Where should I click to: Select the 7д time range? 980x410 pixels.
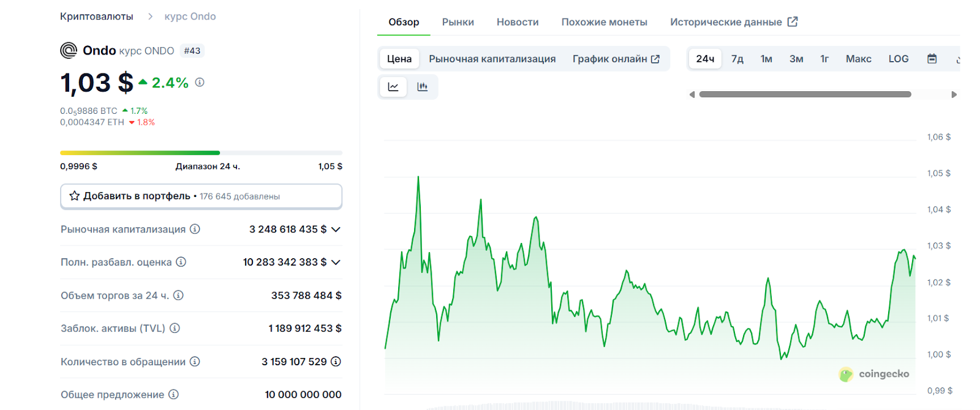click(737, 59)
